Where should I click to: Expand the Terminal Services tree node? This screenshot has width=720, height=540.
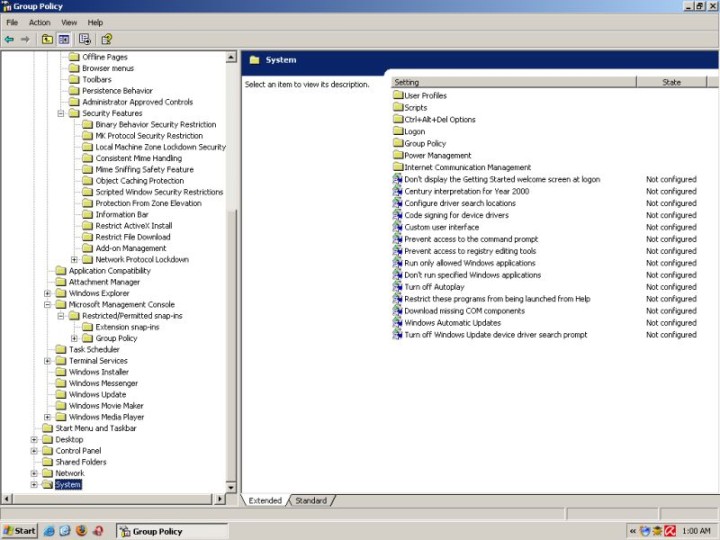coord(47,361)
